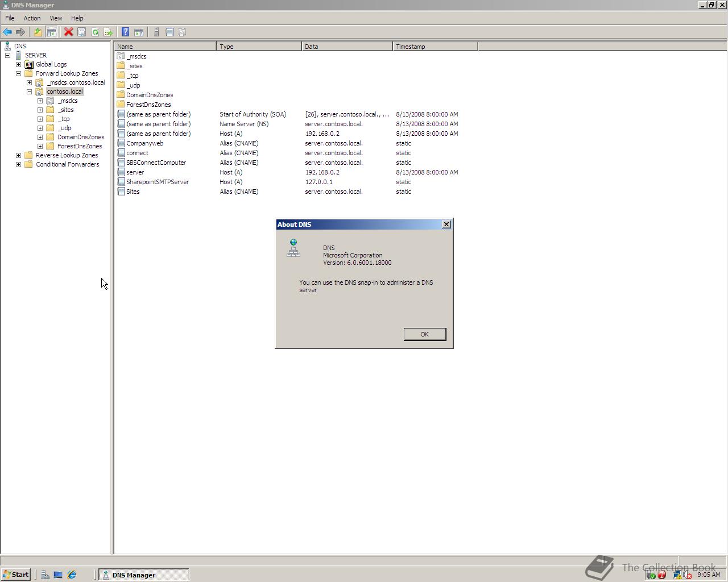
Task: Click the _msdcs zone icon in list
Action: [x=121, y=56]
